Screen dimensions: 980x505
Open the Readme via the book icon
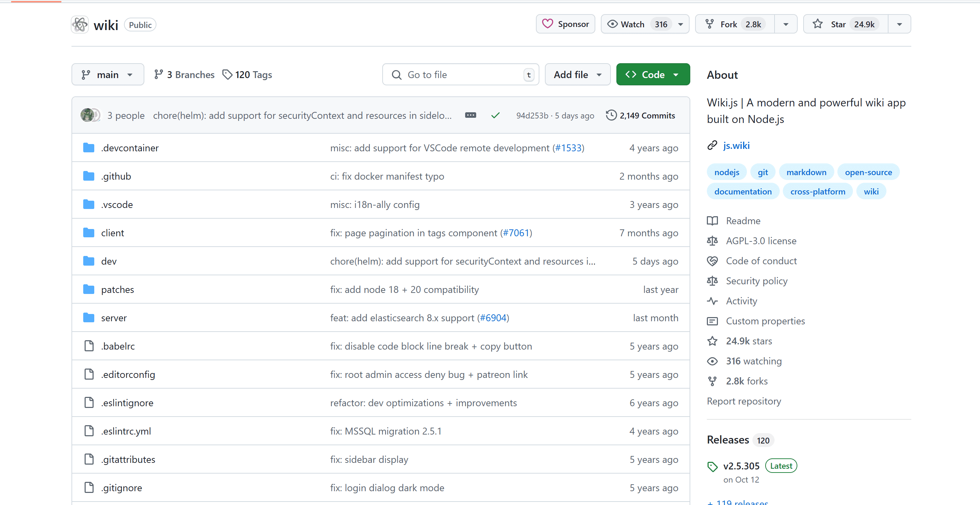pos(712,221)
